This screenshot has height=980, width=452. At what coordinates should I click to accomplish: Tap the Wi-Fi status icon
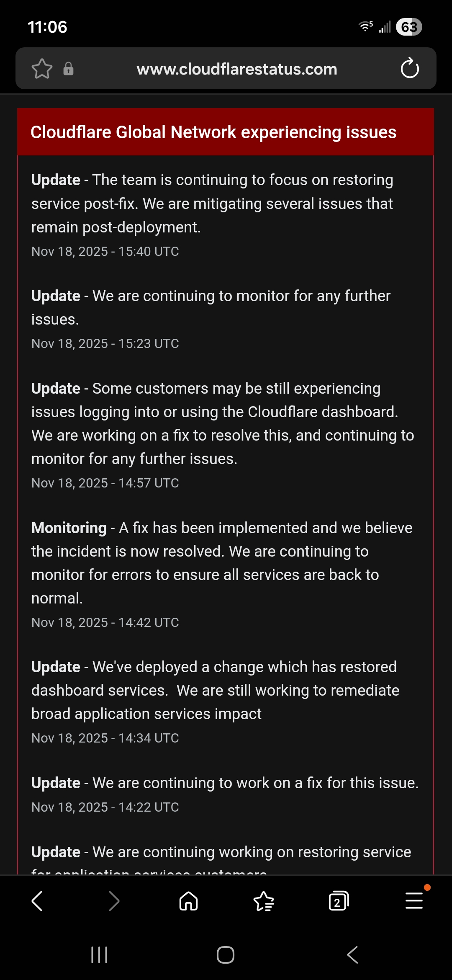tap(366, 26)
